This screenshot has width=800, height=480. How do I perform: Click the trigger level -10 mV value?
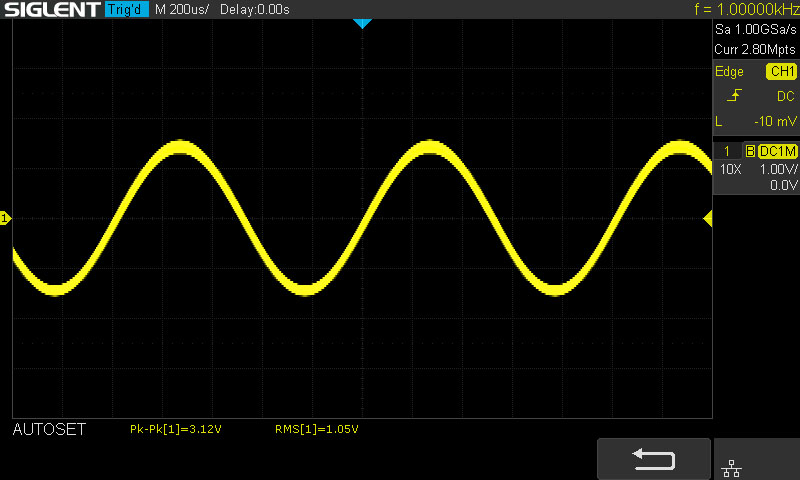pyautogui.click(x=775, y=121)
